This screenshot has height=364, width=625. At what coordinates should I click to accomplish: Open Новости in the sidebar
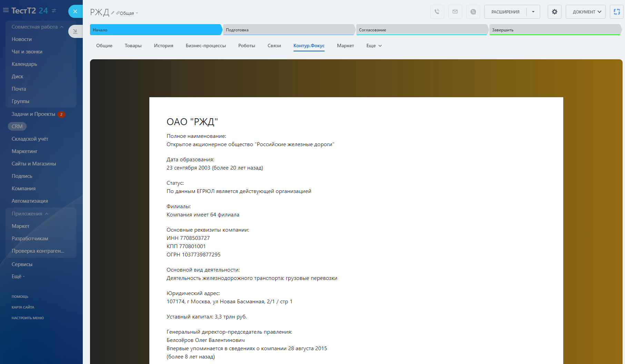pyautogui.click(x=22, y=39)
